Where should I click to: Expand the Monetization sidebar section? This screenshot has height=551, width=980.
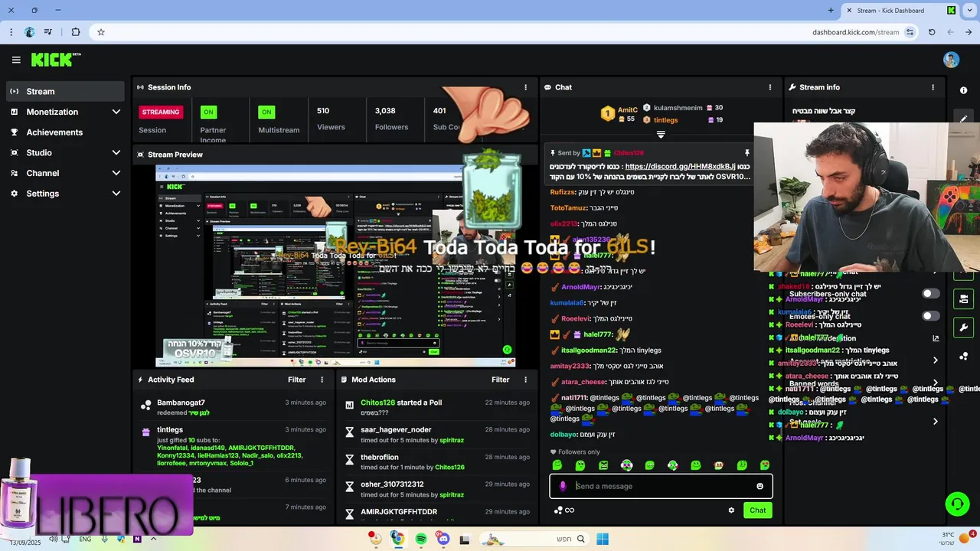pyautogui.click(x=116, y=112)
